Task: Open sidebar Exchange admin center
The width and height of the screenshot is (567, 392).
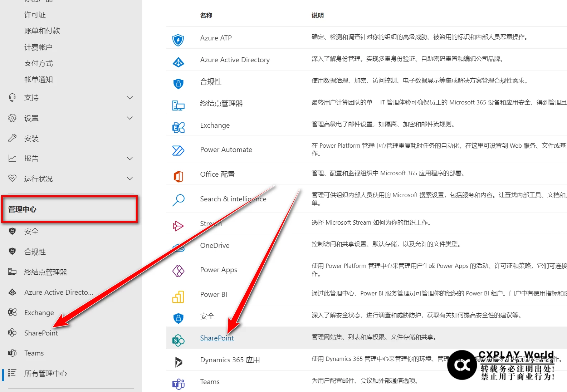Action: [x=39, y=313]
